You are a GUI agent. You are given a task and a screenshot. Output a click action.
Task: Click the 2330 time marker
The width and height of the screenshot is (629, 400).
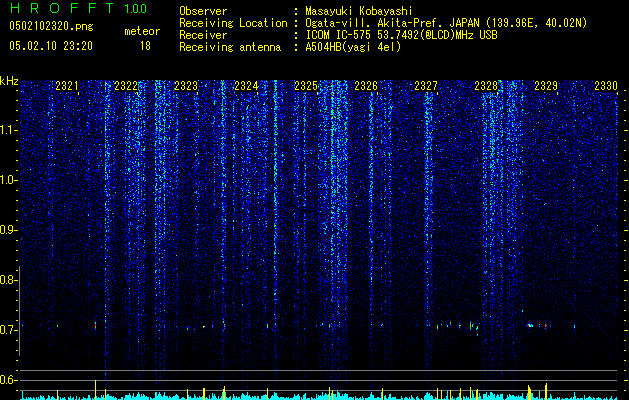pyautogui.click(x=606, y=86)
